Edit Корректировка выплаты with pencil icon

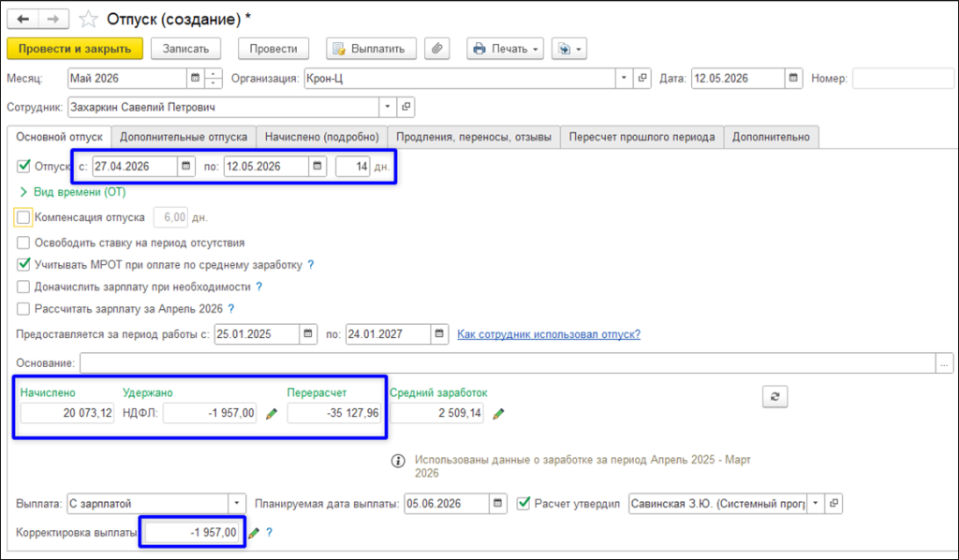(254, 533)
